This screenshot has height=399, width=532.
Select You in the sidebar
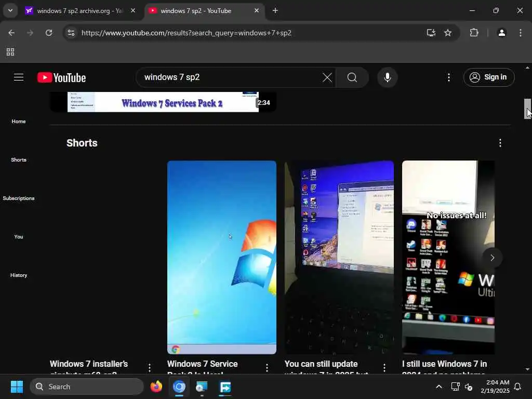click(19, 236)
